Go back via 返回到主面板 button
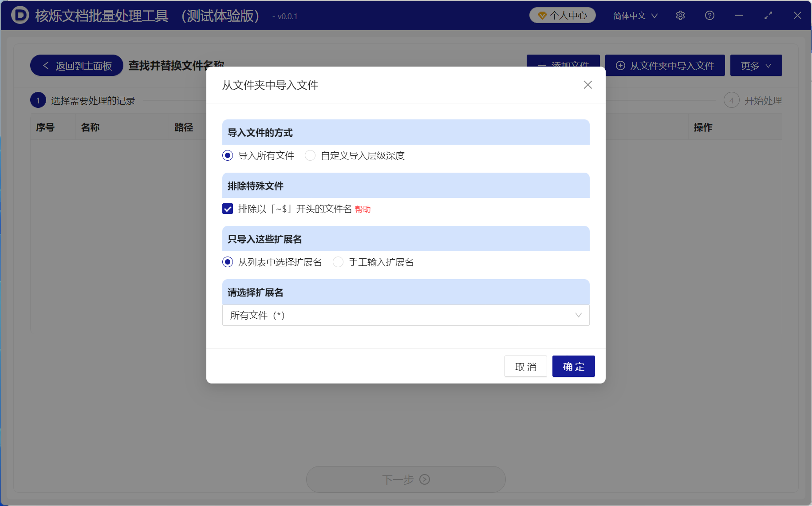The width and height of the screenshot is (812, 506). (77, 66)
